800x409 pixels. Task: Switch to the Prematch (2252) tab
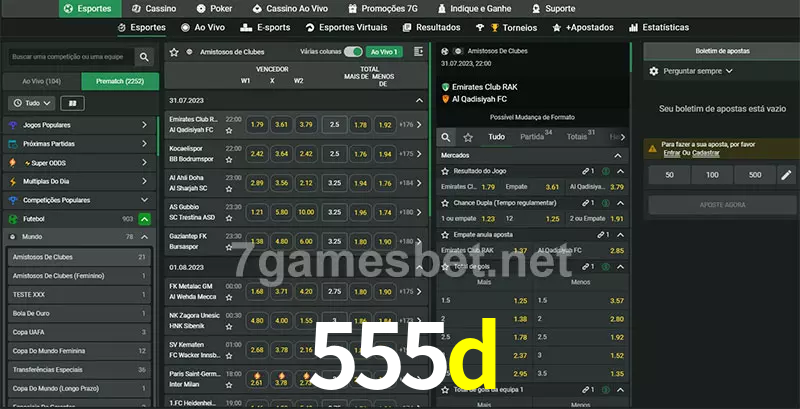pyautogui.click(x=119, y=81)
